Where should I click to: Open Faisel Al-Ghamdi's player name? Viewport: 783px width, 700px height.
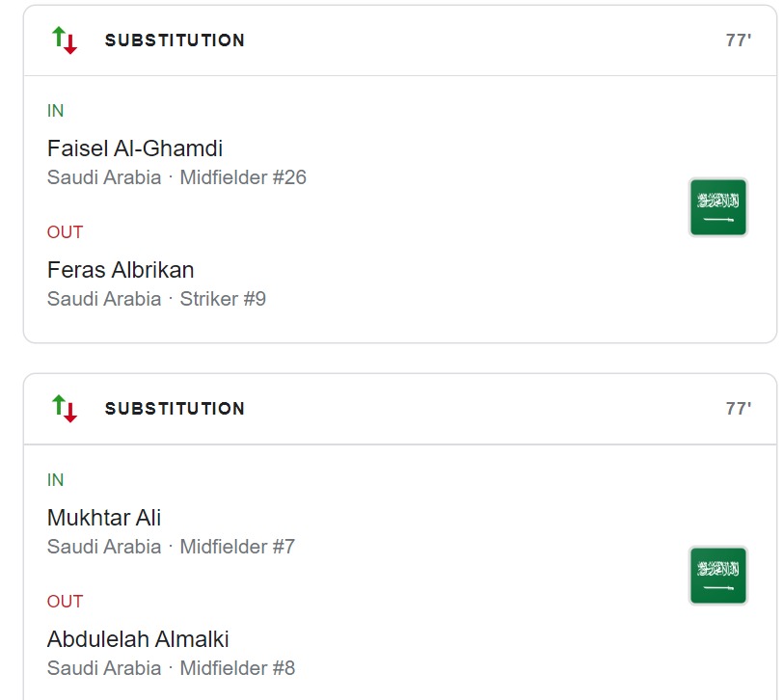click(x=135, y=148)
